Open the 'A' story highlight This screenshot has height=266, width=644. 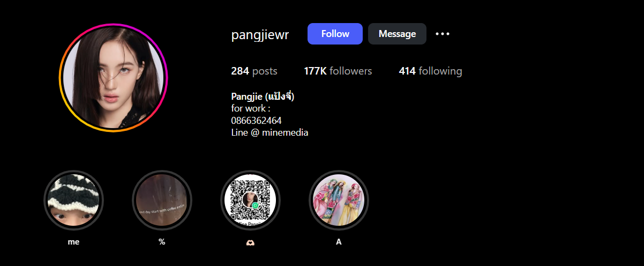[339, 201]
